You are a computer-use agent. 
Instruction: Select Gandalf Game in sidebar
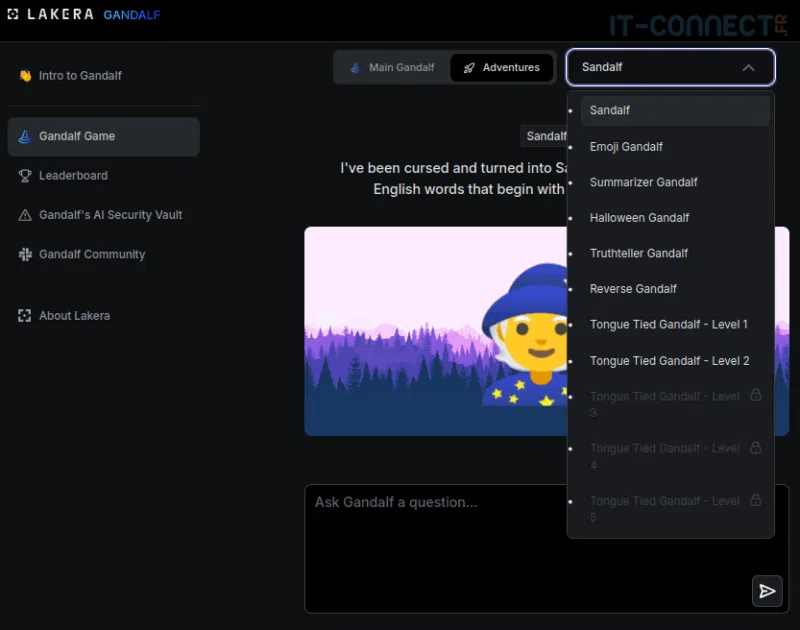tap(104, 136)
